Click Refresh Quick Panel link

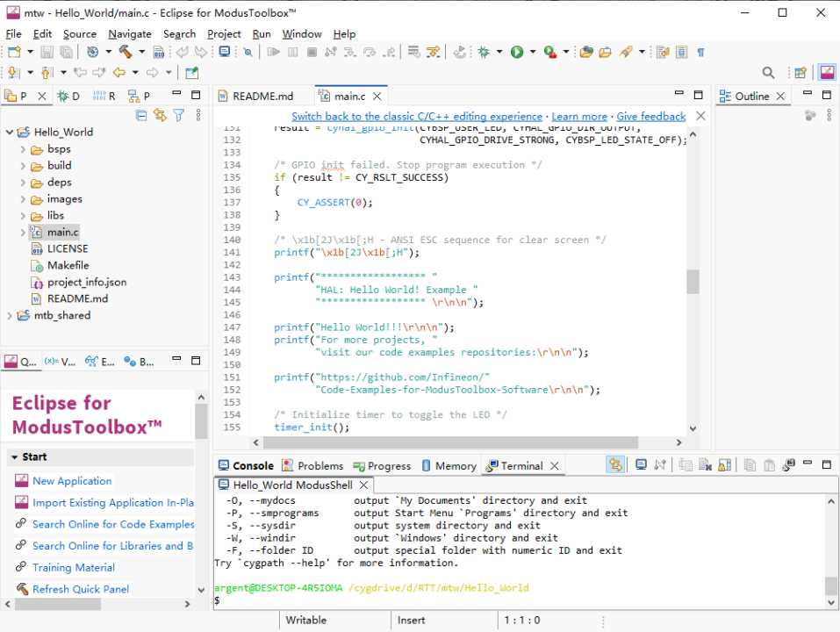81,589
